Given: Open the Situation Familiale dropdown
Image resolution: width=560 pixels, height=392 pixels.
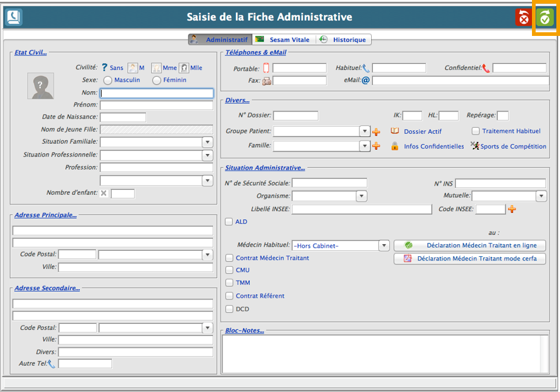Looking at the screenshot, I should coord(208,142).
